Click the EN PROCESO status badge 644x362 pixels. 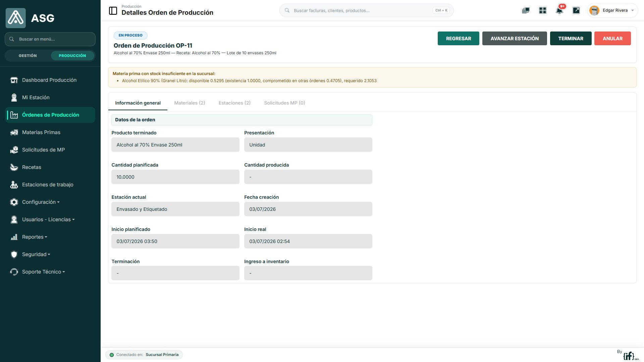click(130, 35)
